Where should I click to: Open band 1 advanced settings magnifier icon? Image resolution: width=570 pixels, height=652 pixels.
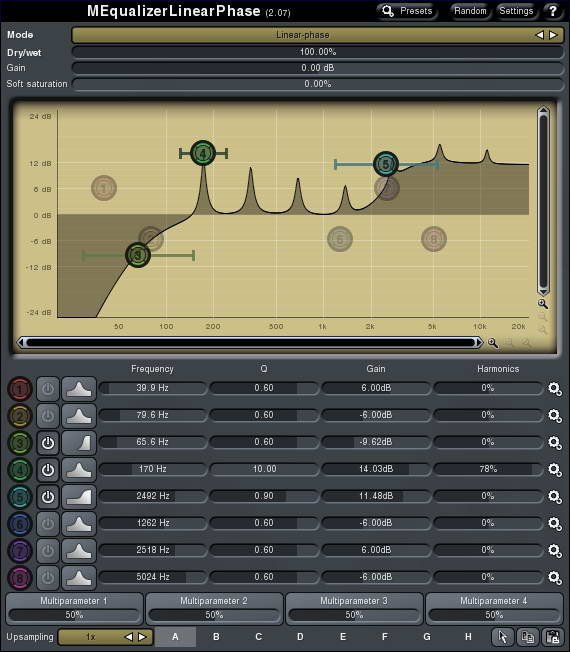[555, 389]
